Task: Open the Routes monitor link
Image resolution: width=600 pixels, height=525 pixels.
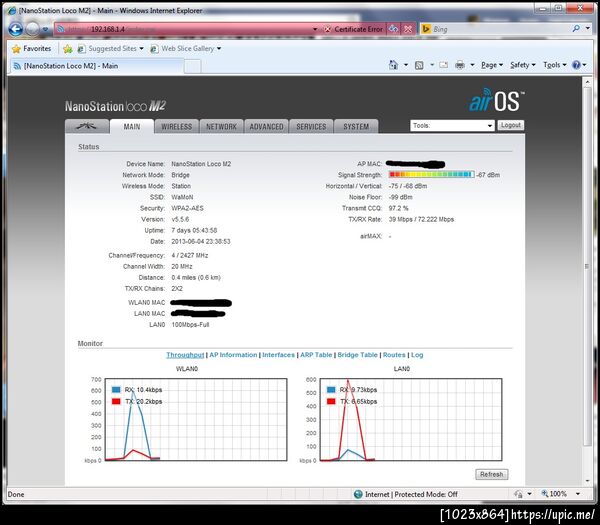Action: [x=394, y=355]
